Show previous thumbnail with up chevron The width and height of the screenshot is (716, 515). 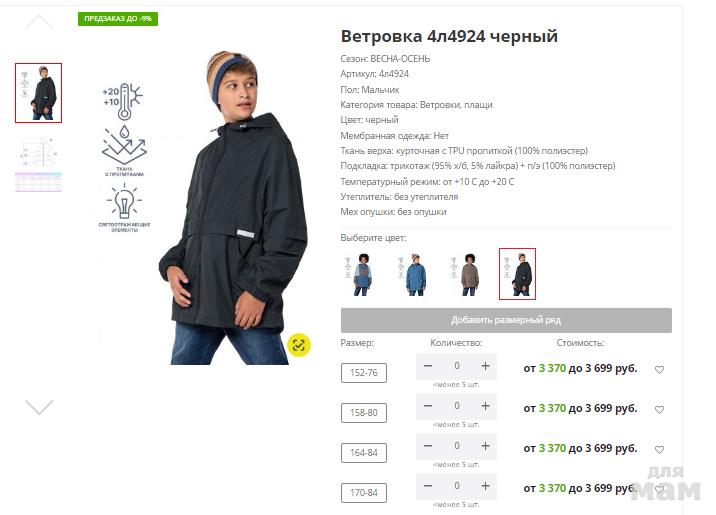(39, 22)
